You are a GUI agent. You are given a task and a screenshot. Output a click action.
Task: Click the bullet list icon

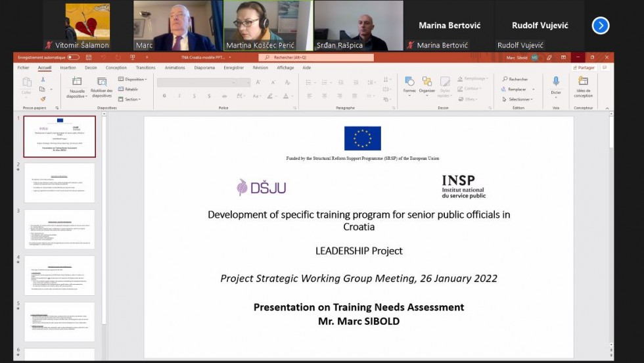point(308,82)
